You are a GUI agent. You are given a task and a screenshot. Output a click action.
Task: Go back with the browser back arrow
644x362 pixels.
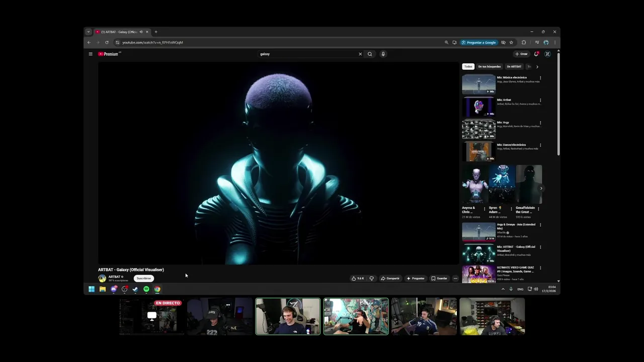[x=89, y=42]
